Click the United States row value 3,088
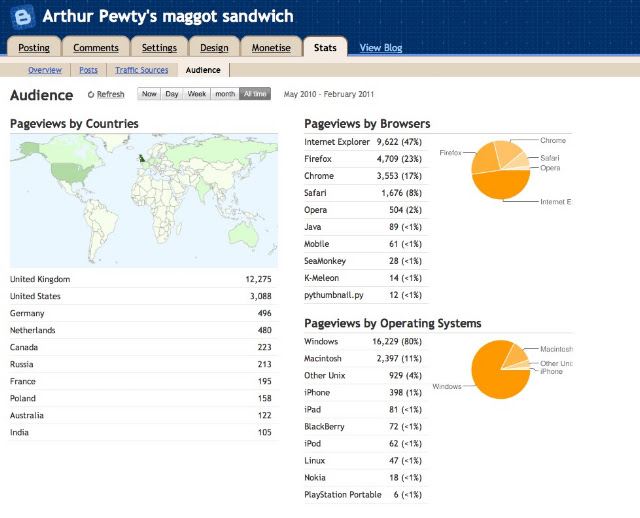 pyautogui.click(x=260, y=296)
